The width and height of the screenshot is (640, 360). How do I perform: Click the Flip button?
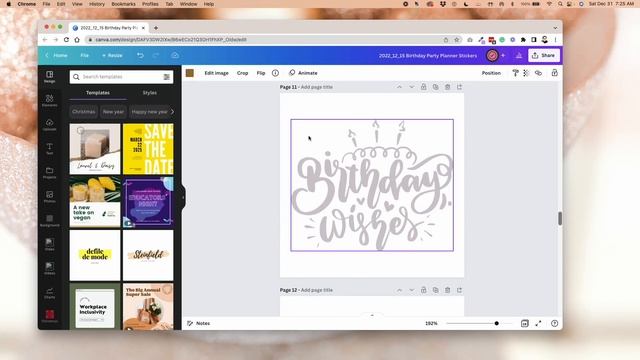(x=261, y=73)
